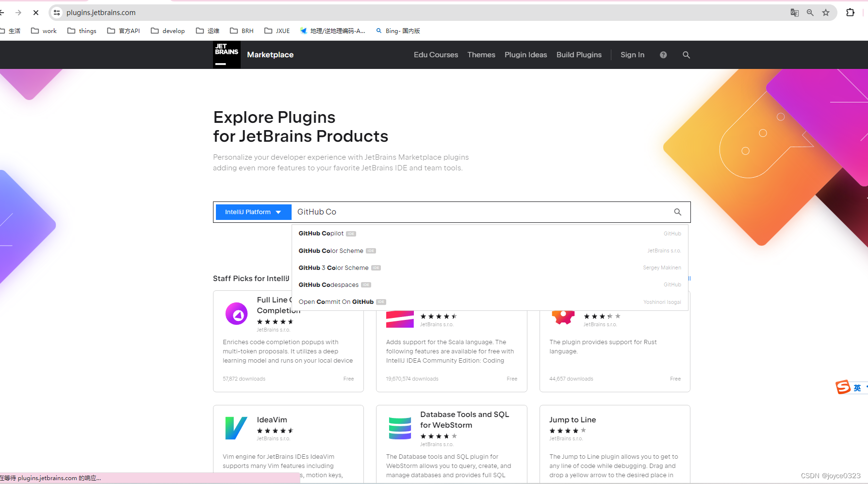Open the work bookmarks folder
Screen dimensions: 868x484
pos(44,31)
